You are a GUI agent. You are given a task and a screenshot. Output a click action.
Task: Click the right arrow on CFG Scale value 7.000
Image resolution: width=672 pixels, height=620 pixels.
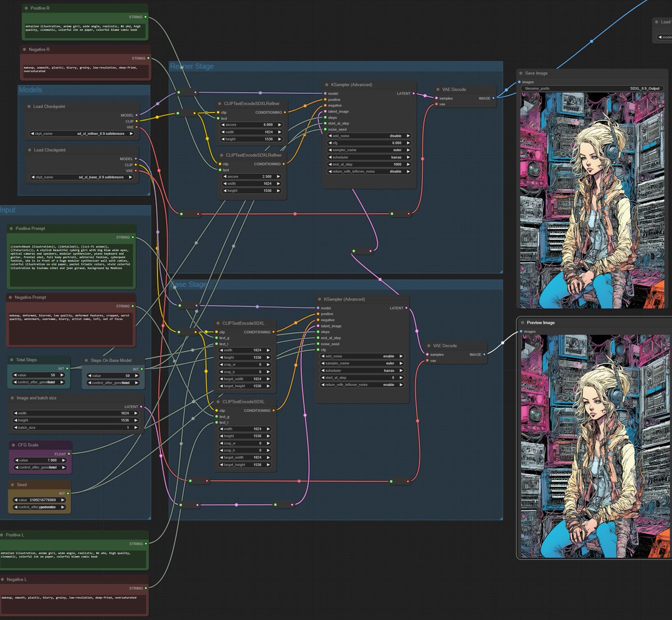pos(63,460)
